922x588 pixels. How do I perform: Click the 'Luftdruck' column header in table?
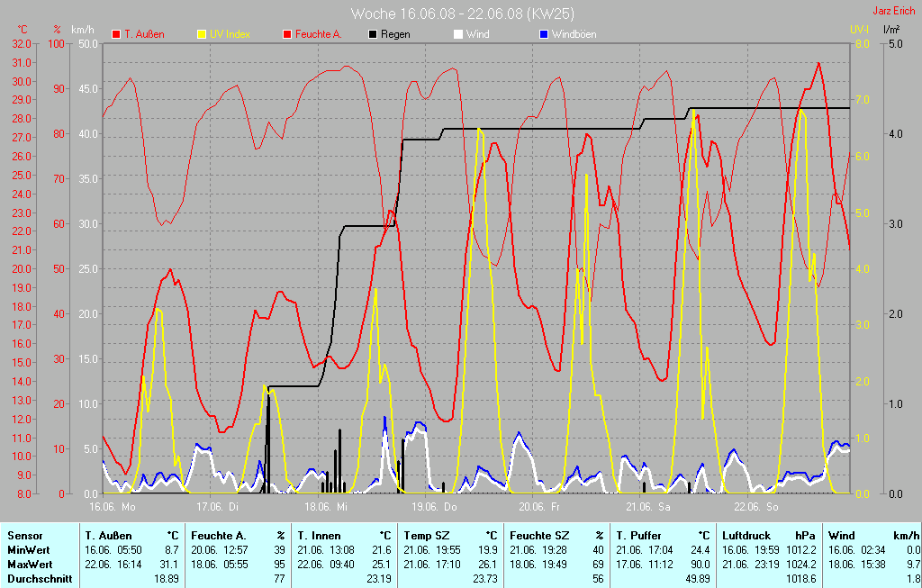pyautogui.click(x=746, y=536)
